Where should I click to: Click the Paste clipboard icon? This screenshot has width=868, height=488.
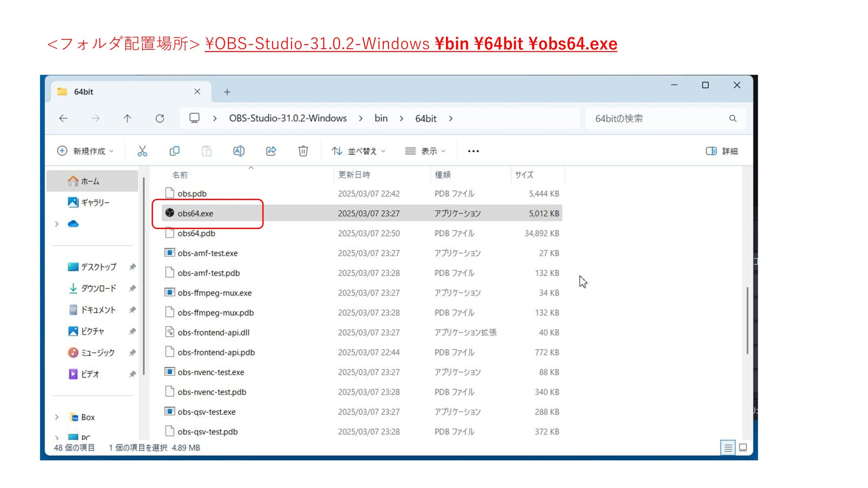pyautogui.click(x=206, y=151)
